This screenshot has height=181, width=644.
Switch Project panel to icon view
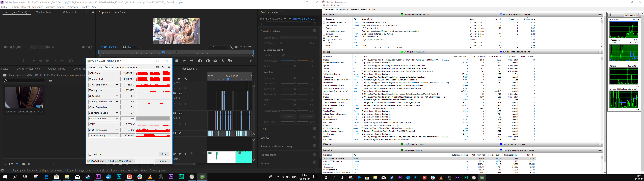[17, 164]
